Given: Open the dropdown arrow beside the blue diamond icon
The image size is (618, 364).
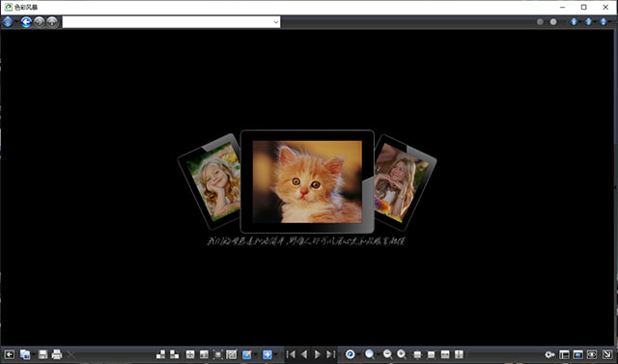Looking at the screenshot, I should click(x=16, y=22).
